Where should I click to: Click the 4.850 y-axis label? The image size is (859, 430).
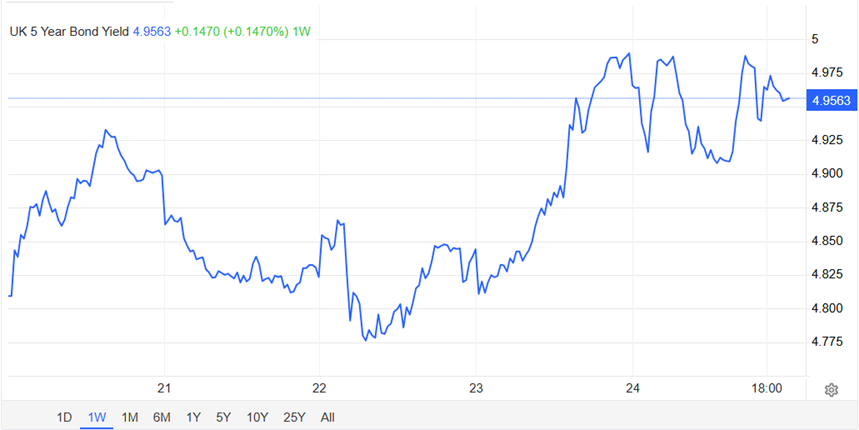pyautogui.click(x=827, y=242)
